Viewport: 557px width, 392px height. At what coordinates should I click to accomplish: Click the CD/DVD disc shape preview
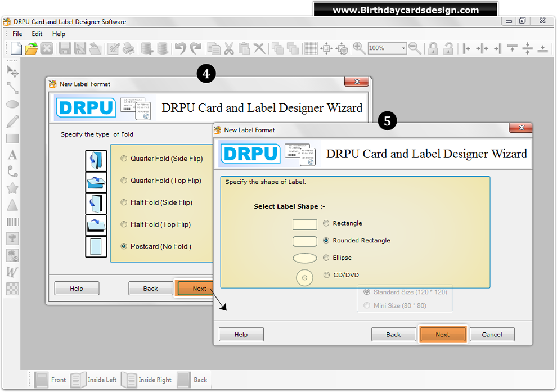tap(304, 278)
